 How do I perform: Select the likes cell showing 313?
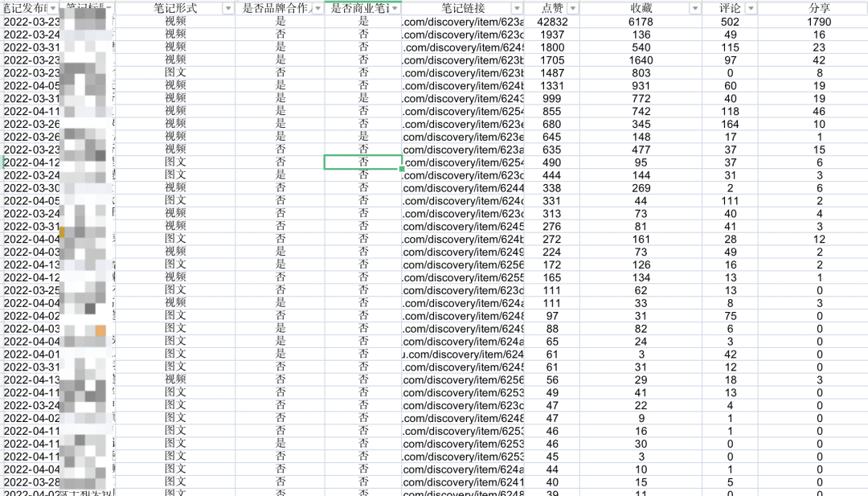(x=552, y=213)
